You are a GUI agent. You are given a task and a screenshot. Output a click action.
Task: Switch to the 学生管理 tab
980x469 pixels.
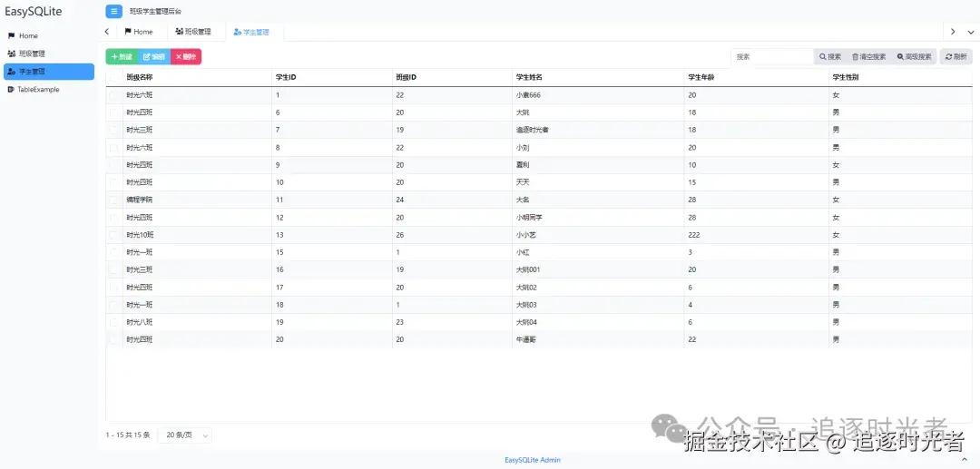[251, 32]
